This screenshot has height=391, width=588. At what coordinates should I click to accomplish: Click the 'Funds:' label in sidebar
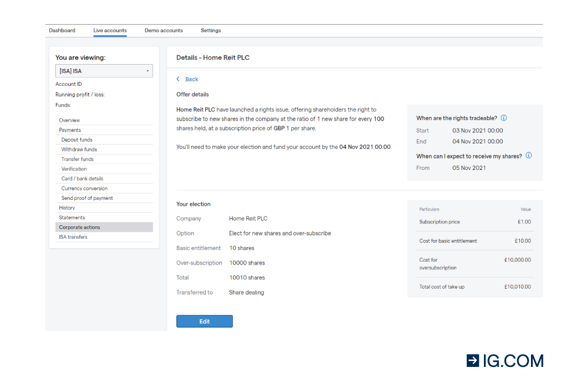pos(63,105)
